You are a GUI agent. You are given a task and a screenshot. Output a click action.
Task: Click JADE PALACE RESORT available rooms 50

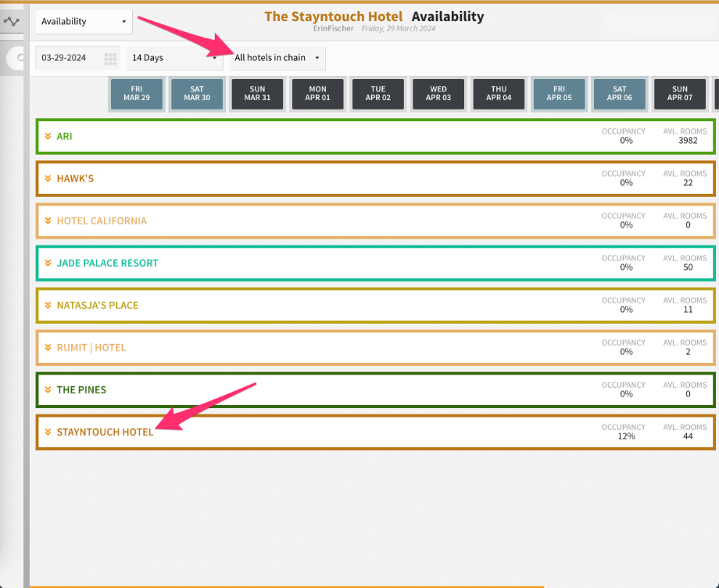[x=688, y=267]
